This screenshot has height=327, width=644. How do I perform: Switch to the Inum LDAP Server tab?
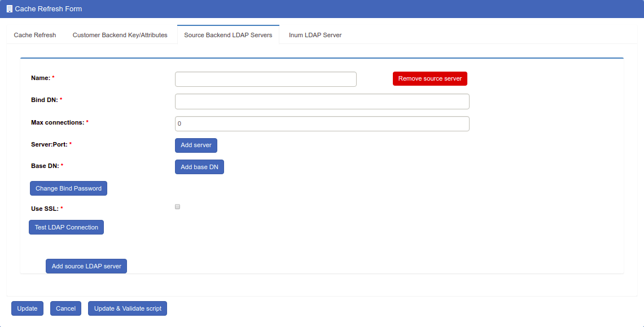click(314, 34)
